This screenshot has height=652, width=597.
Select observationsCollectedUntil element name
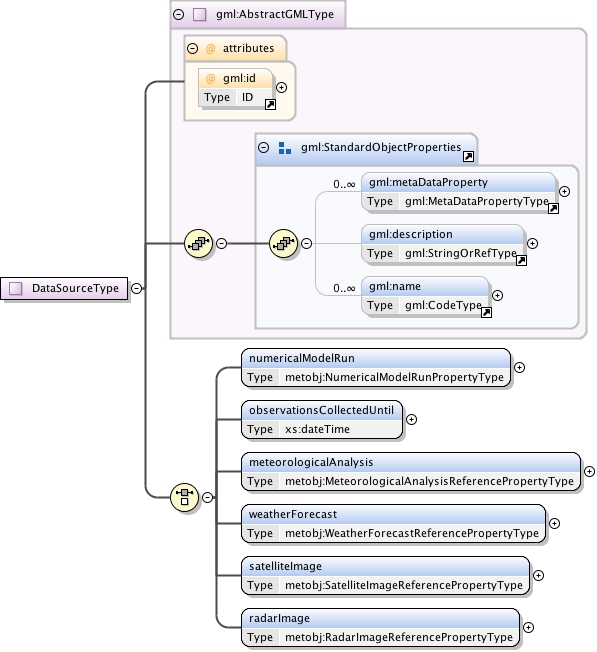(321, 410)
